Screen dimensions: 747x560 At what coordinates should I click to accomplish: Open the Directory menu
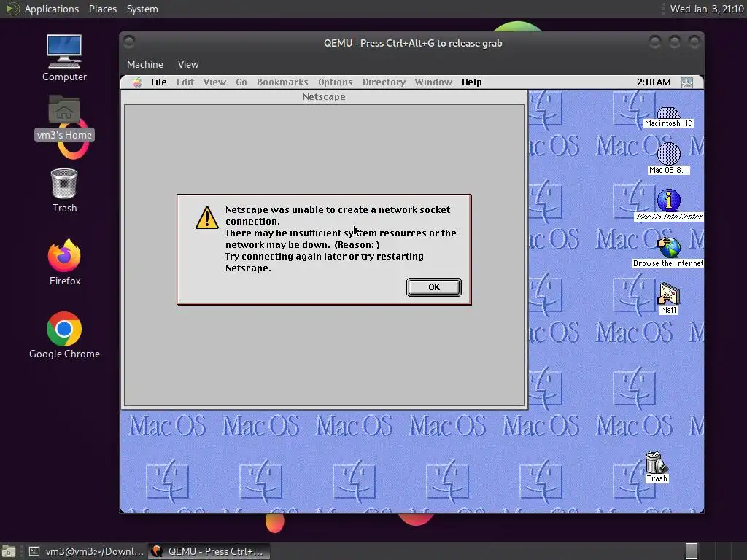[x=384, y=82]
